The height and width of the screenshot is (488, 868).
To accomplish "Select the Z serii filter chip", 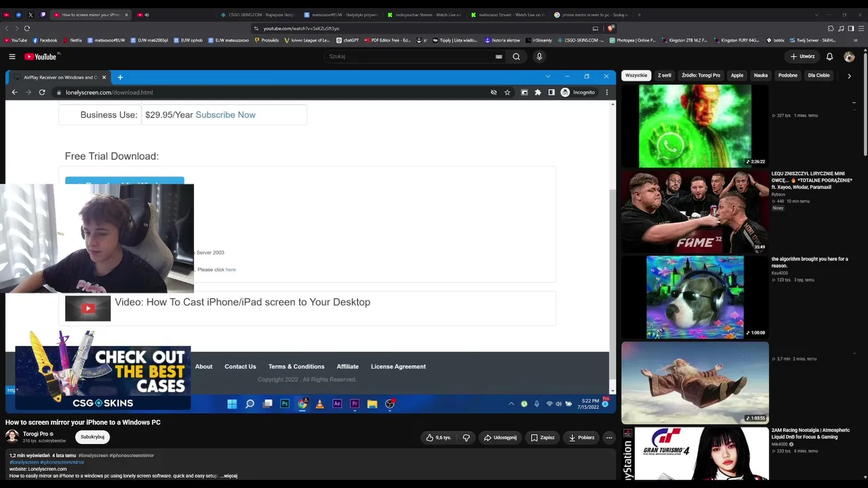I will 665,76.
